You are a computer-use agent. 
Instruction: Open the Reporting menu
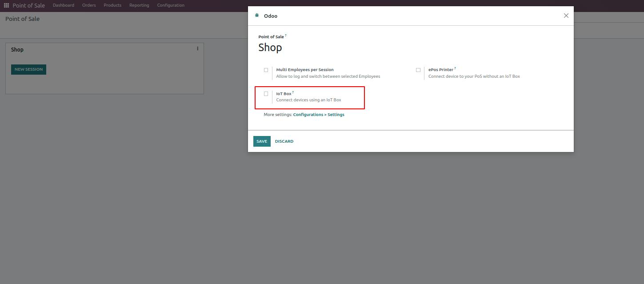(x=139, y=5)
